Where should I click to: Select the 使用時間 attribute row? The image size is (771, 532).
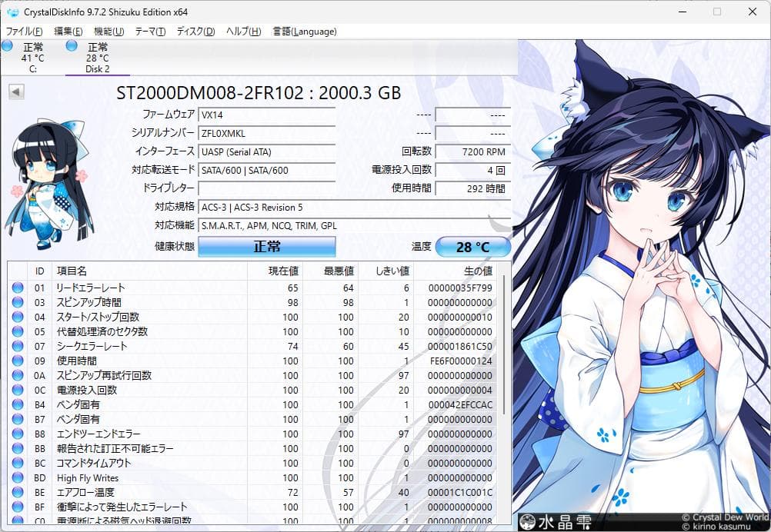(154, 361)
